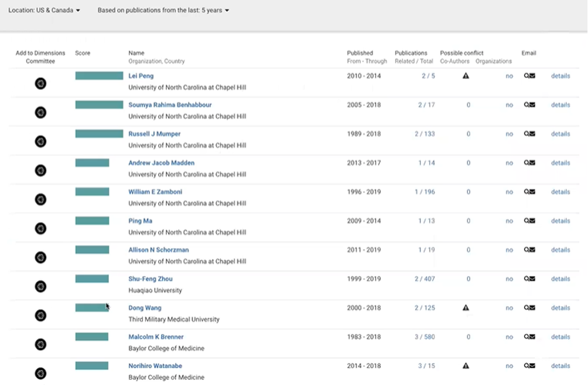Open the Location: US & Canada dropdown
This screenshot has height=385, width=588.
coord(44,10)
